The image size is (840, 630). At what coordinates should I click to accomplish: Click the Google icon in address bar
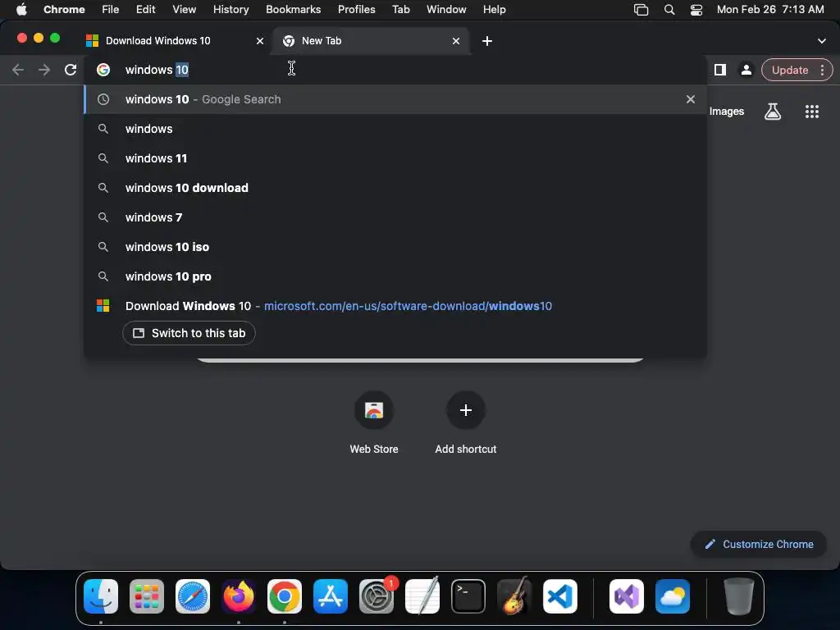pyautogui.click(x=103, y=70)
